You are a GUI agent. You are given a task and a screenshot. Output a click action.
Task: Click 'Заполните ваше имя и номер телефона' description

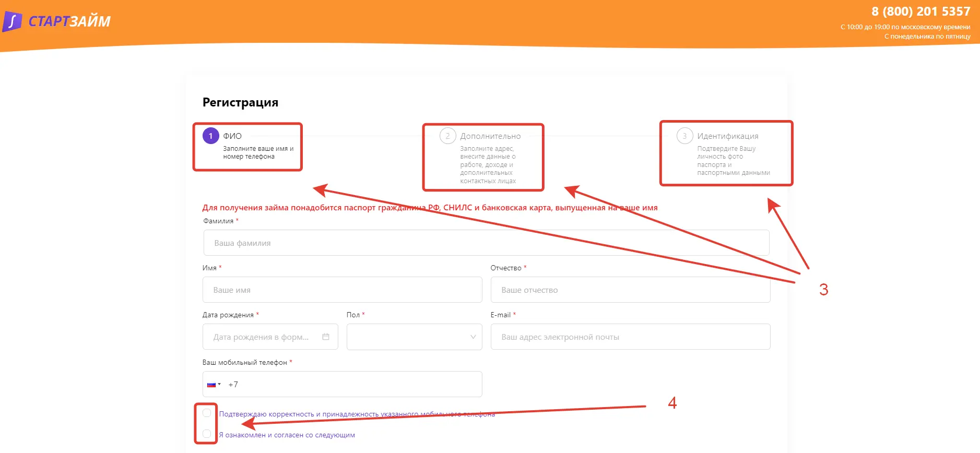(258, 152)
